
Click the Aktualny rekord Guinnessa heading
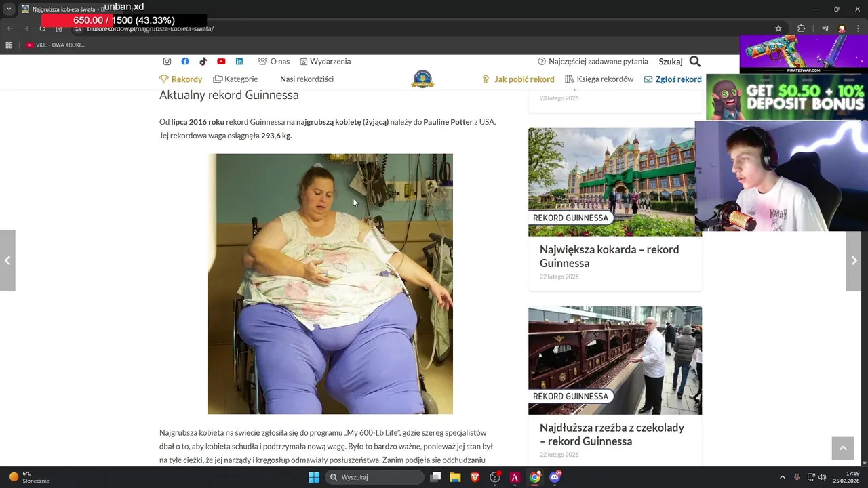click(x=229, y=96)
